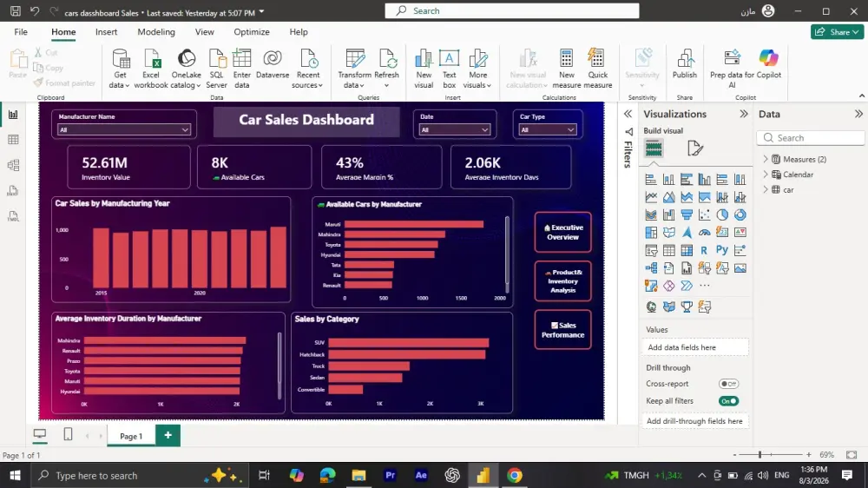The height and width of the screenshot is (488, 868).
Task: Open Executive Overview navigation button
Action: 563,232
